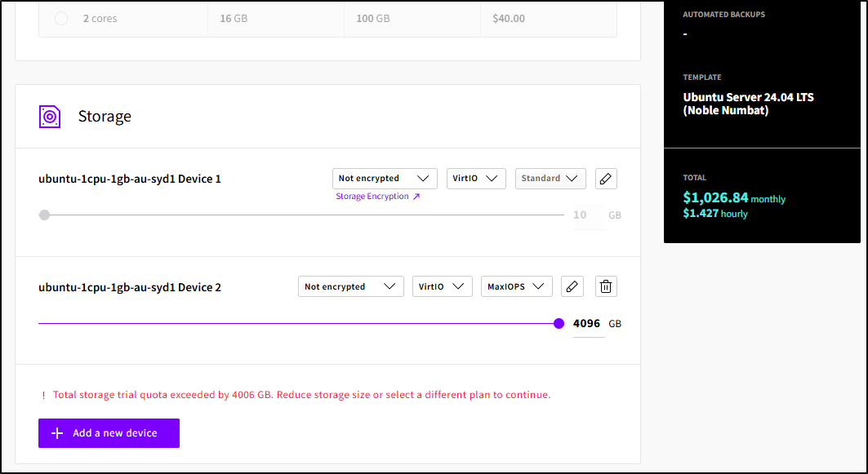Click the Ubuntu Server 24.04 LTS template name
868x474 pixels.
pos(748,104)
